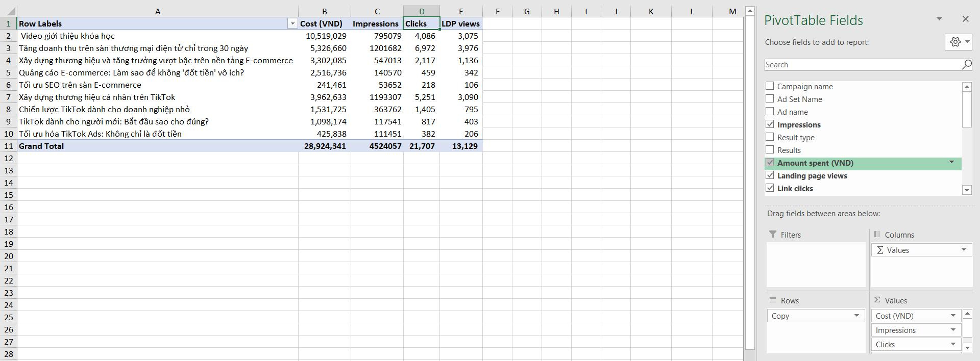980x361 pixels.
Task: Select the LDP views header cell
Action: (461, 23)
